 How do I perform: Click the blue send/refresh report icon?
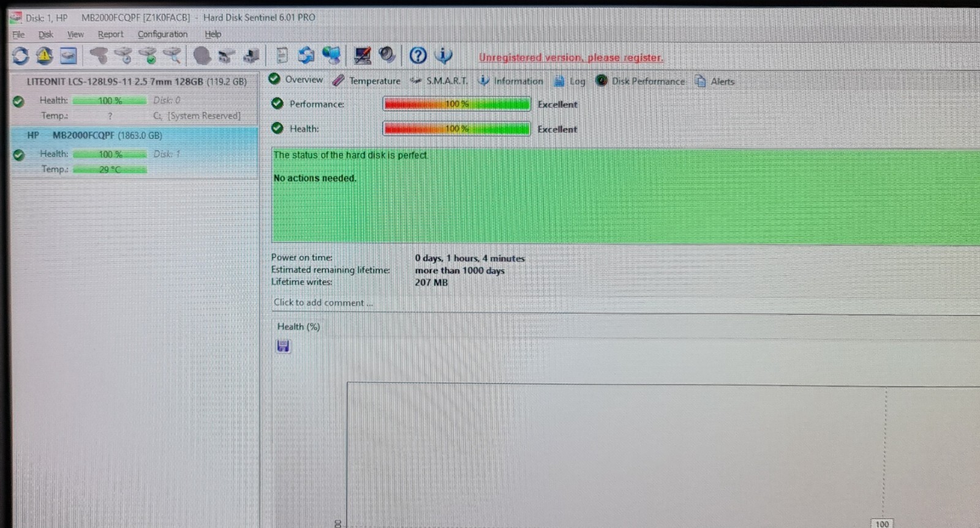[x=306, y=56]
